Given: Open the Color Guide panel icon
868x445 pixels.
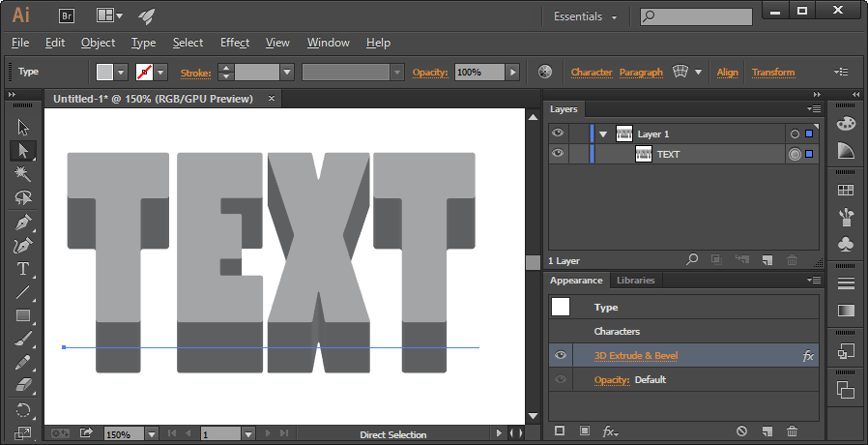Looking at the screenshot, I should 846,151.
